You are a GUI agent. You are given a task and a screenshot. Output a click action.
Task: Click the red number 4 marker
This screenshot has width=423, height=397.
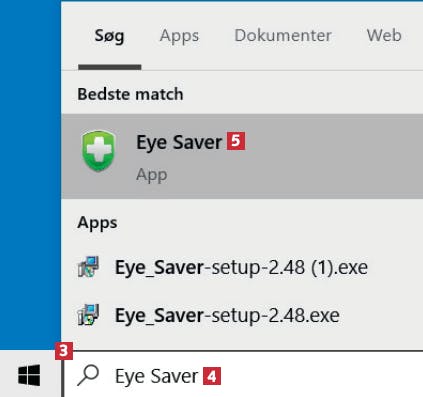pos(212,376)
